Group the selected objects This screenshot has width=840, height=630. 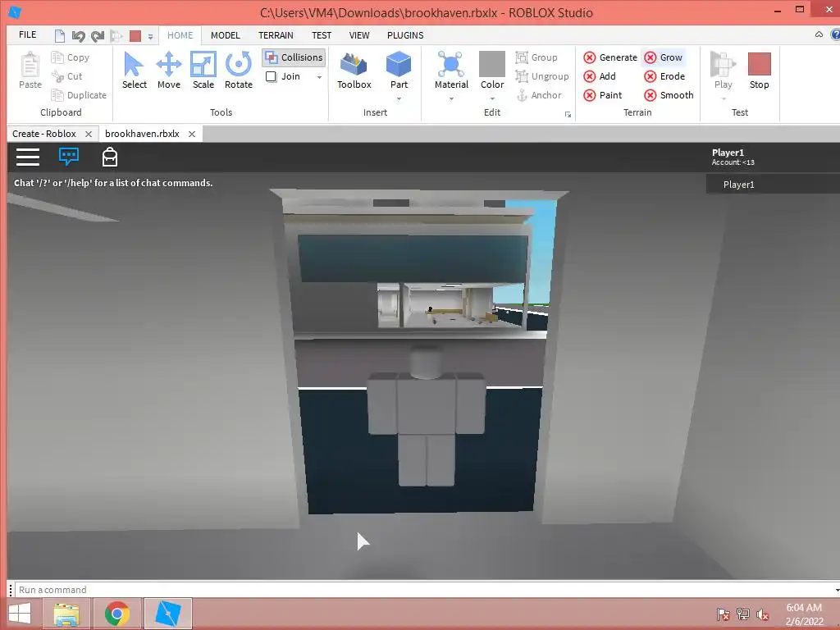point(536,57)
